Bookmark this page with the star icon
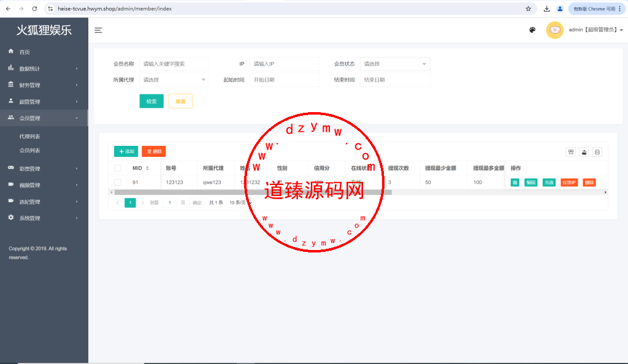The height and width of the screenshot is (364, 628). coord(528,9)
